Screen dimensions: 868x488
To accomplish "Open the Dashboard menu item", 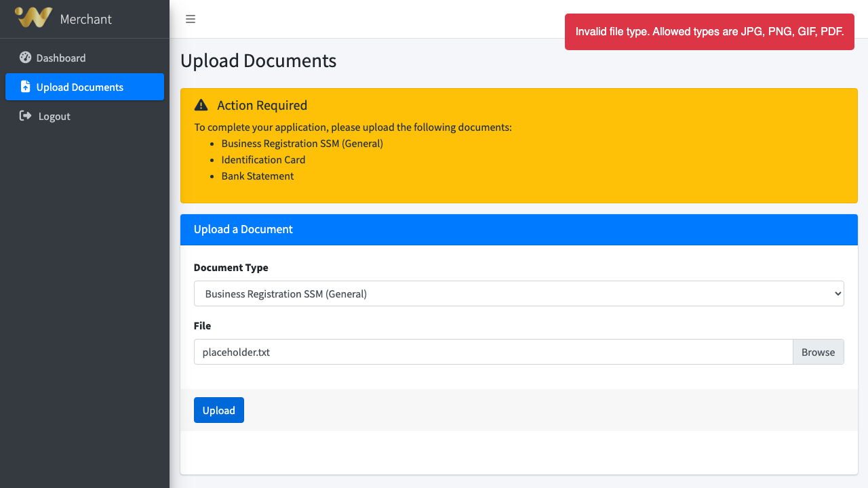I will pyautogui.click(x=85, y=58).
